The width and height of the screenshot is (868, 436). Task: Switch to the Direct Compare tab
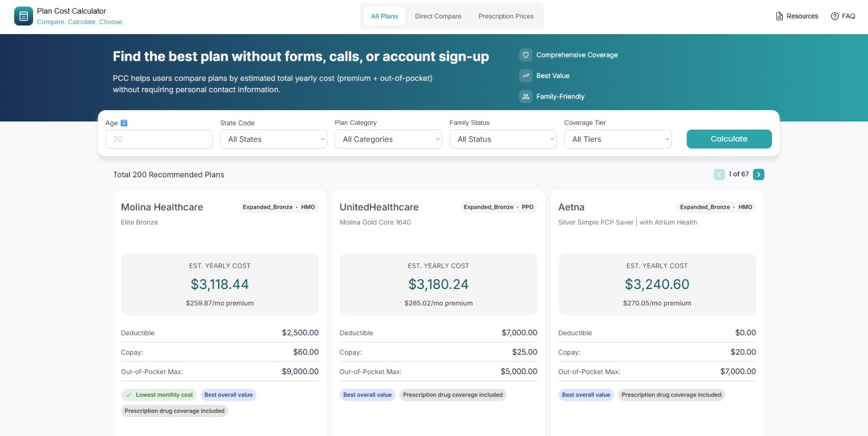438,16
